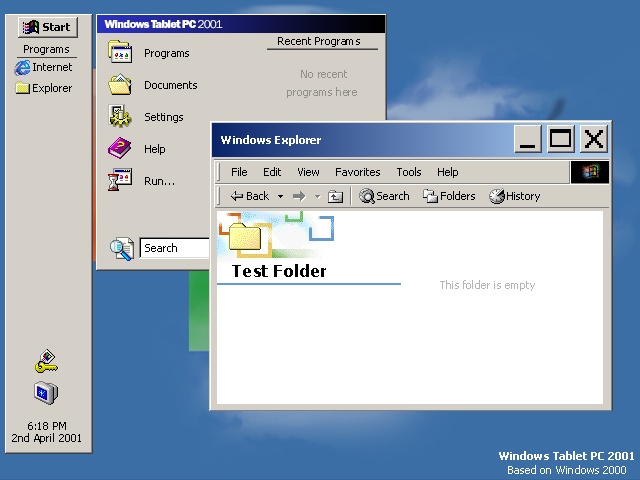This screenshot has width=640, height=480.
Task: Click the monitor icon in sidebar tray
Action: [46, 393]
